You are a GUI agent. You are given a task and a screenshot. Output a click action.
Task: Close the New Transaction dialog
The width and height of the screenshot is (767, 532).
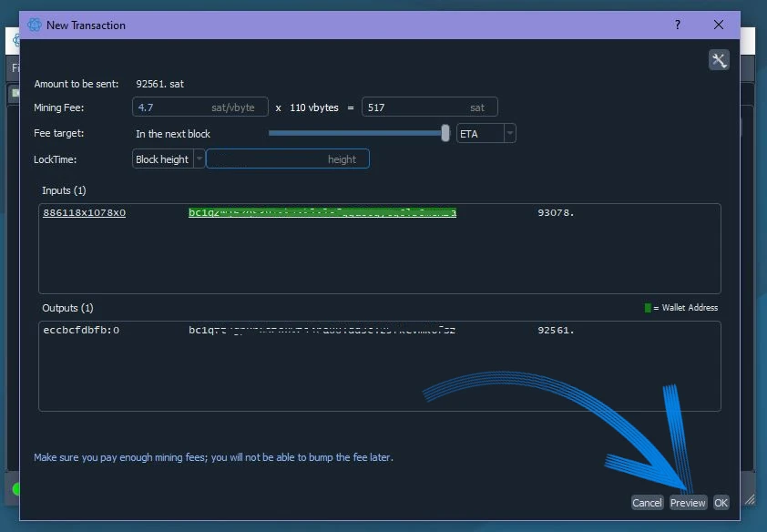(x=719, y=26)
